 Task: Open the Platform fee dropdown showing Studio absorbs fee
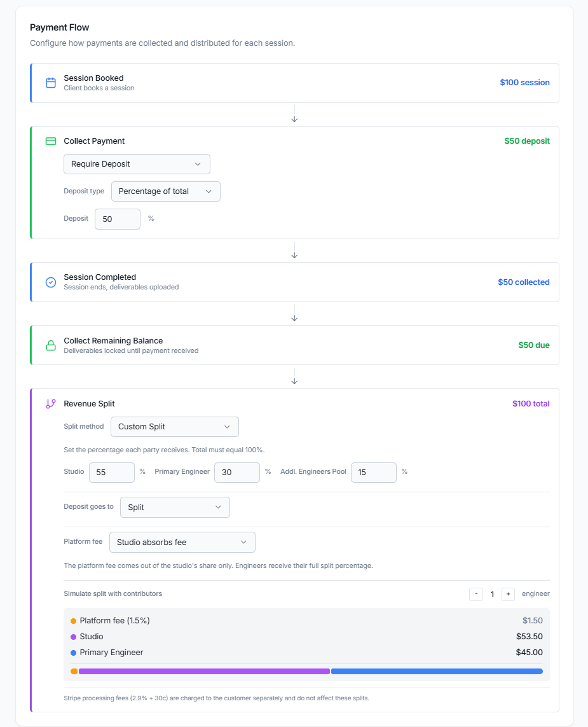[x=182, y=542]
